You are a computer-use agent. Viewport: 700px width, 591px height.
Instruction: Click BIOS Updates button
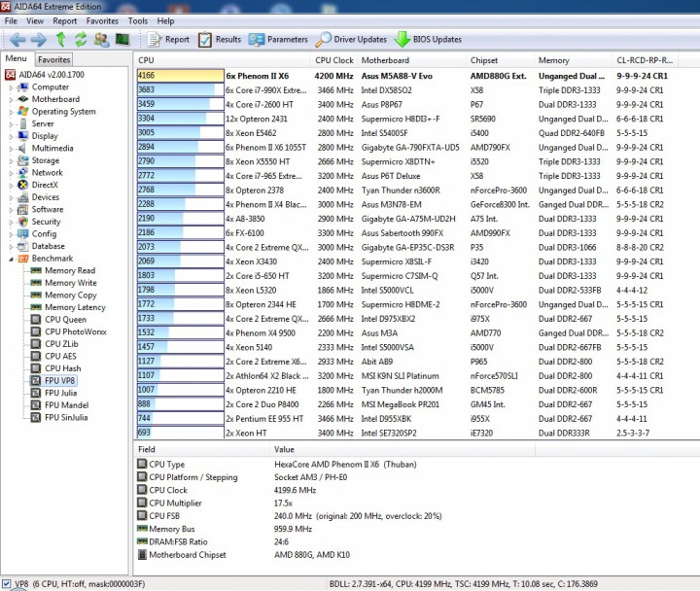pos(428,40)
